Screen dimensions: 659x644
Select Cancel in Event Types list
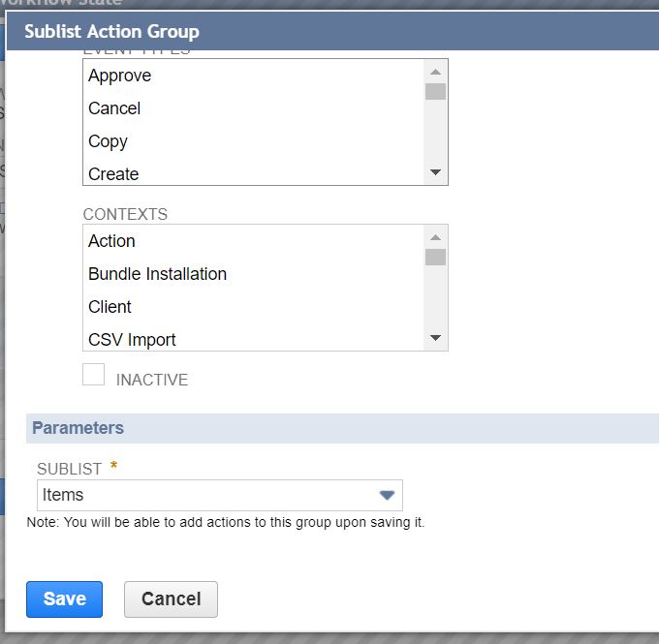[114, 108]
